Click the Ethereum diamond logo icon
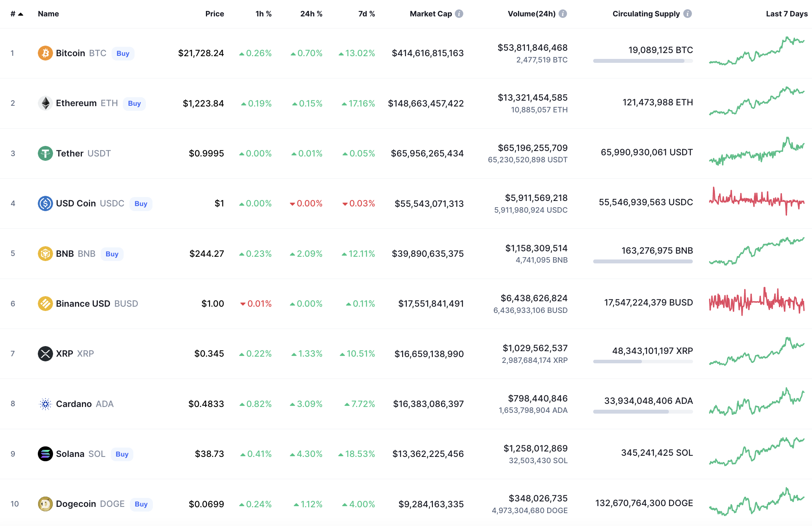 tap(45, 103)
